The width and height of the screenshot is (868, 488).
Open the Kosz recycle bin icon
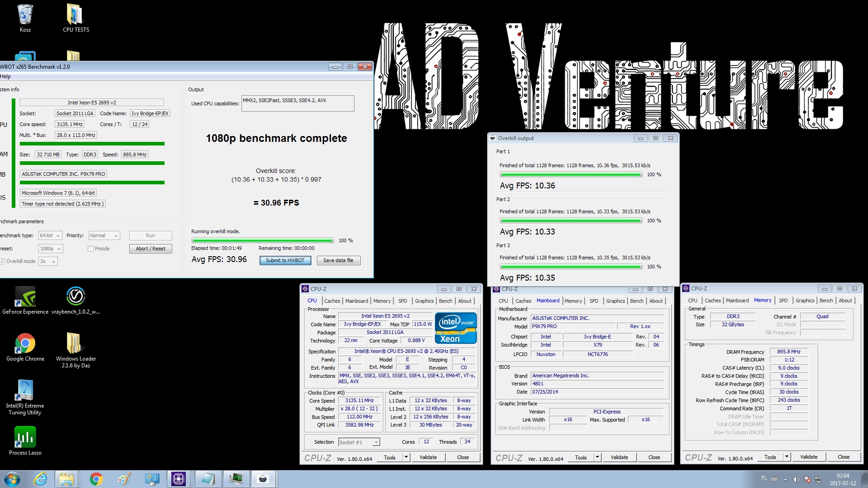[x=25, y=19]
